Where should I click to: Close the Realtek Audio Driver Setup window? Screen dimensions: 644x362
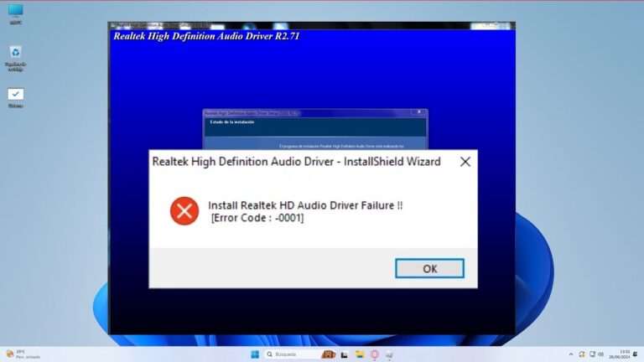[417, 112]
